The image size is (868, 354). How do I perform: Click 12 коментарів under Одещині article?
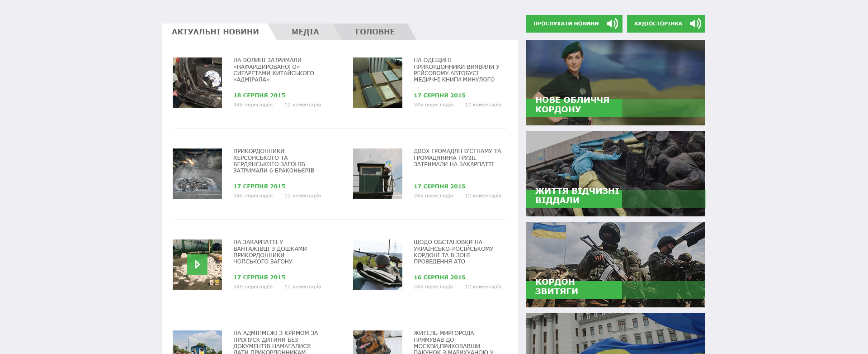[483, 105]
